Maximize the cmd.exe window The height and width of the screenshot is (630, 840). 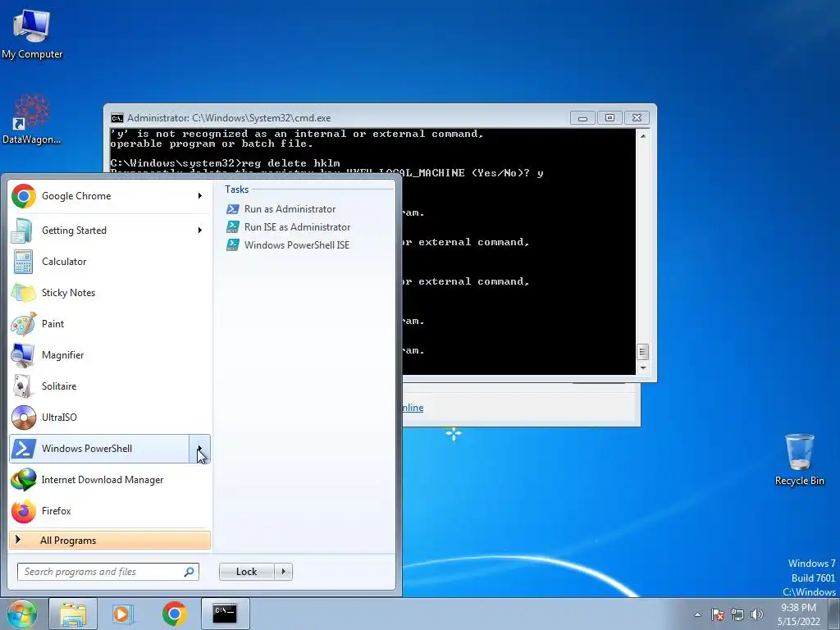609,118
